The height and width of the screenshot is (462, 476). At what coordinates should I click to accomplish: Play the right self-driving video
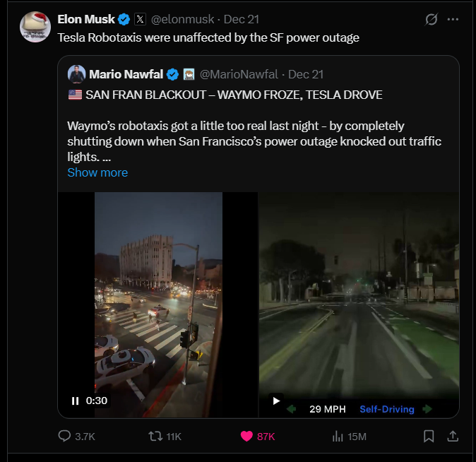276,401
